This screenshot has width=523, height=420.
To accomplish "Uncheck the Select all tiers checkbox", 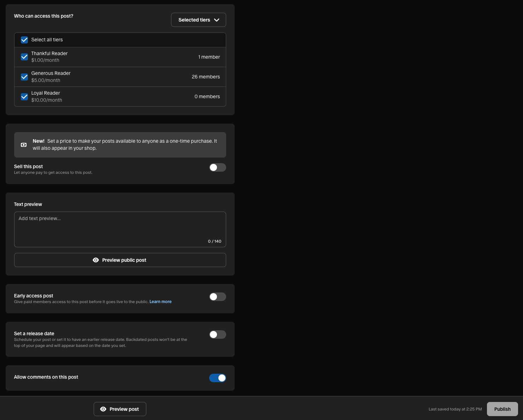I will point(24,40).
